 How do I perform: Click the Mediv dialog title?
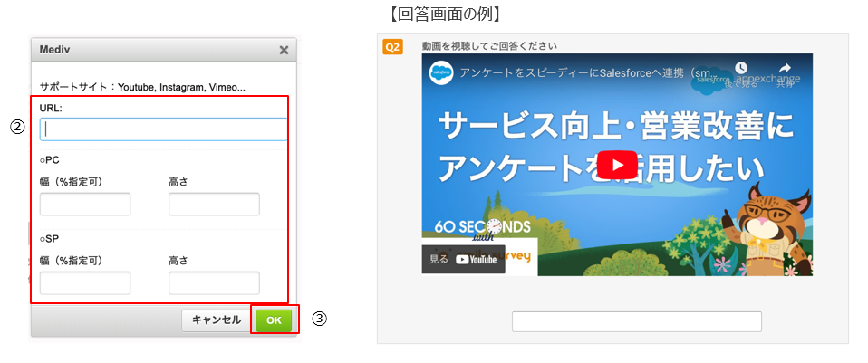click(x=54, y=50)
